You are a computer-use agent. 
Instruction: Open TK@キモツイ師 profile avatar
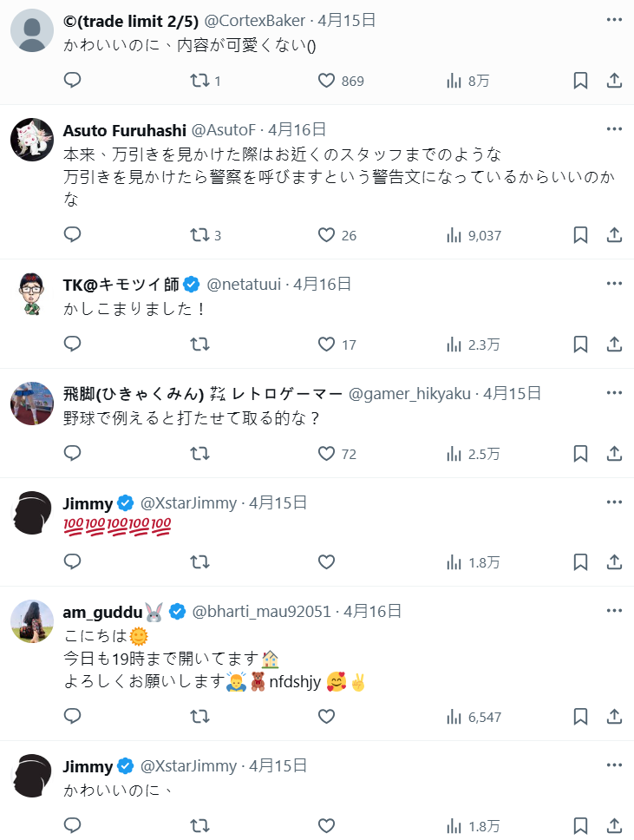coord(33,293)
